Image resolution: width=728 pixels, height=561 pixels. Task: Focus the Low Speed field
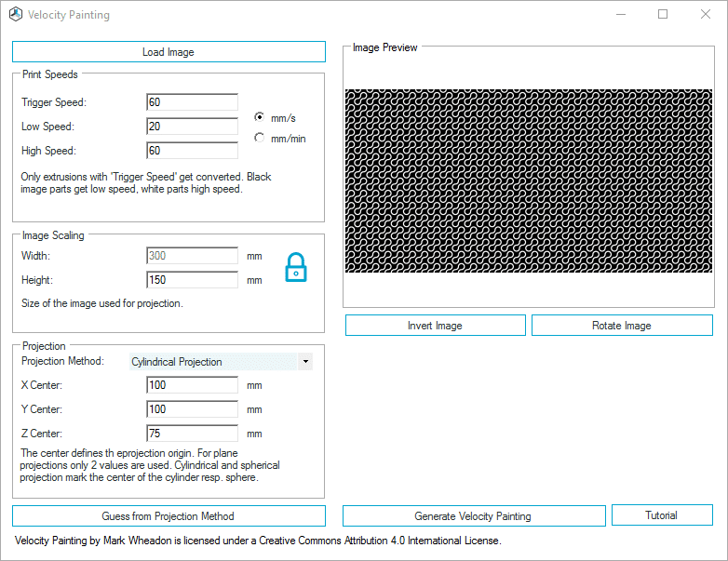point(192,127)
